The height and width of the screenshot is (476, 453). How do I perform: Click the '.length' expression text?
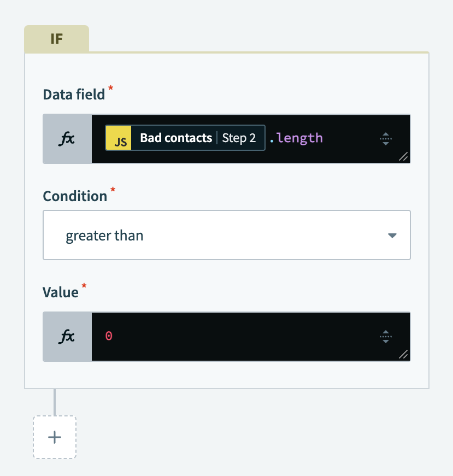point(296,138)
